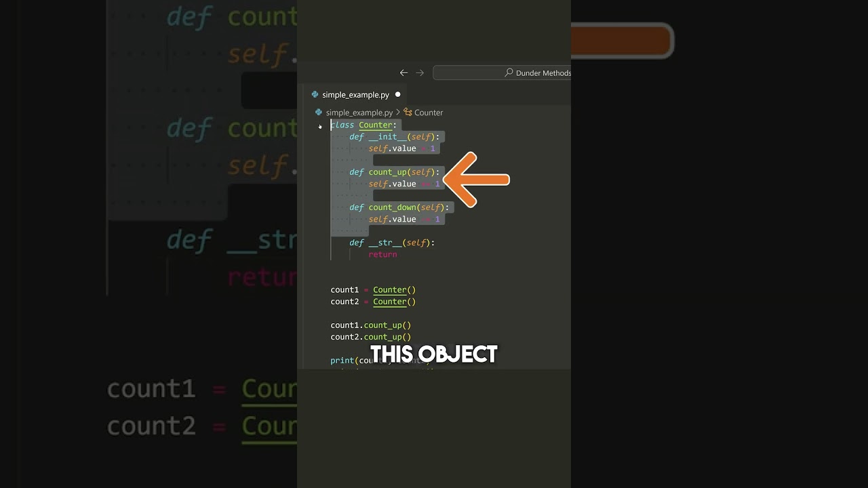The image size is (868, 488).
Task: Click the search magnifier icon
Action: 509,73
